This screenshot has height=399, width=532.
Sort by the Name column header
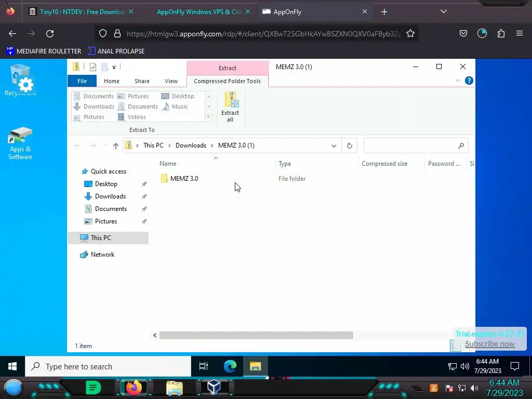tap(168, 164)
